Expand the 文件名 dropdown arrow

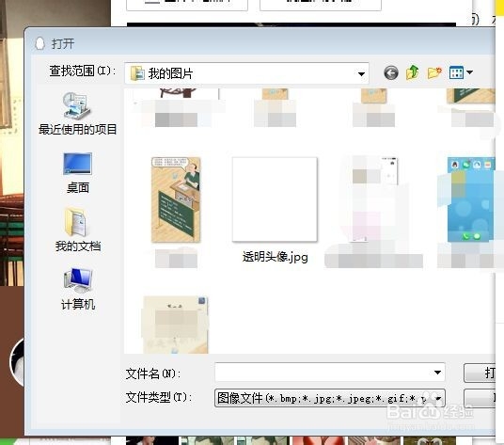coord(437,373)
